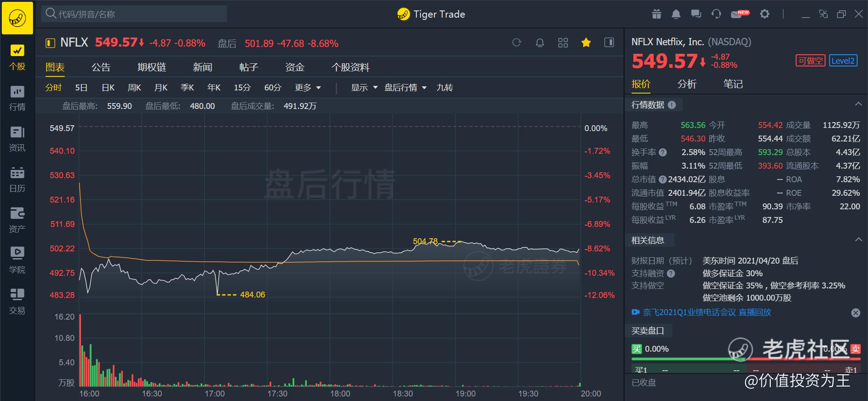
Task: Click the help icon beside 换手率
Action: 663,152
